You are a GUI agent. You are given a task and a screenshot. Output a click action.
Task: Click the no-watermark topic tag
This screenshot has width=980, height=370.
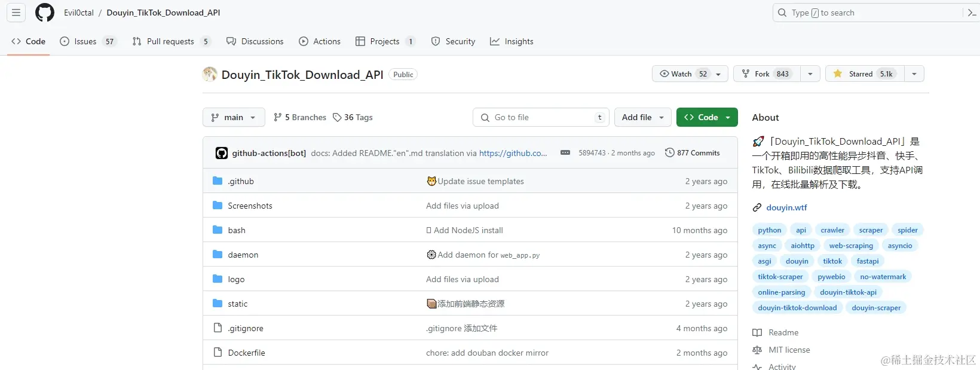pyautogui.click(x=883, y=277)
